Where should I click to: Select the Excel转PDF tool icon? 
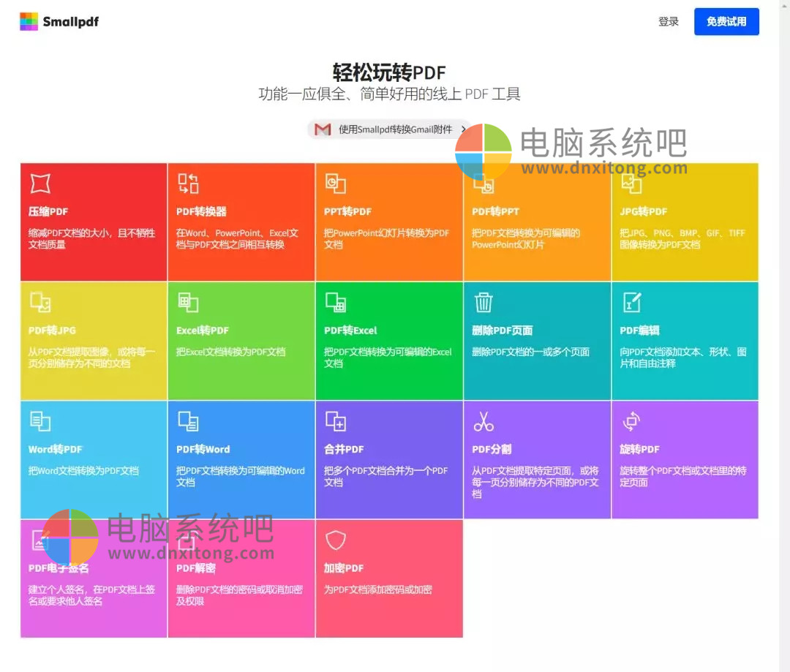click(x=188, y=302)
